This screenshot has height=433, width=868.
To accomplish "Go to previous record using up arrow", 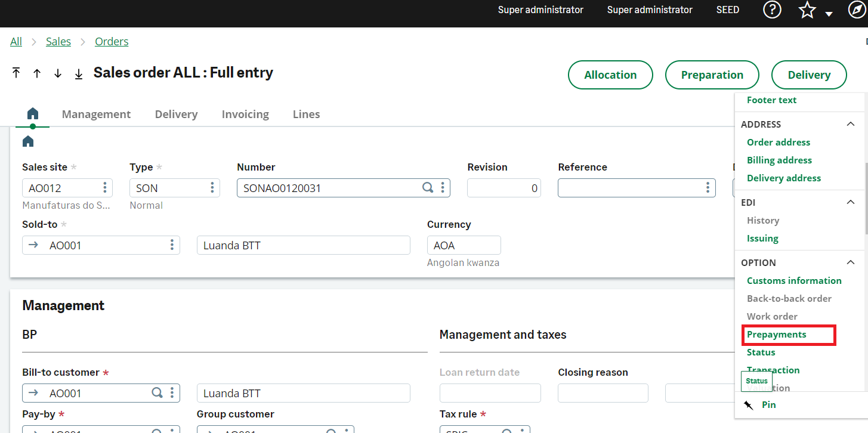I will [x=37, y=73].
